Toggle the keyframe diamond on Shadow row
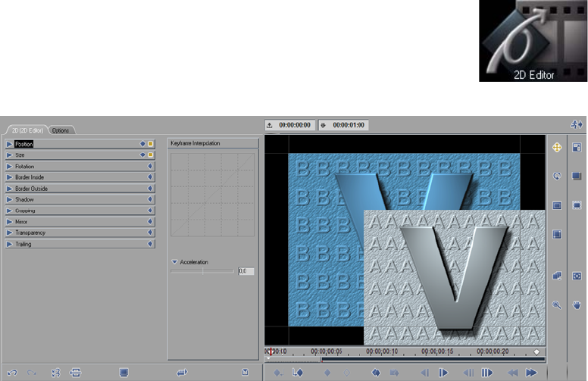Image resolution: width=588 pixels, height=381 pixels. point(150,199)
